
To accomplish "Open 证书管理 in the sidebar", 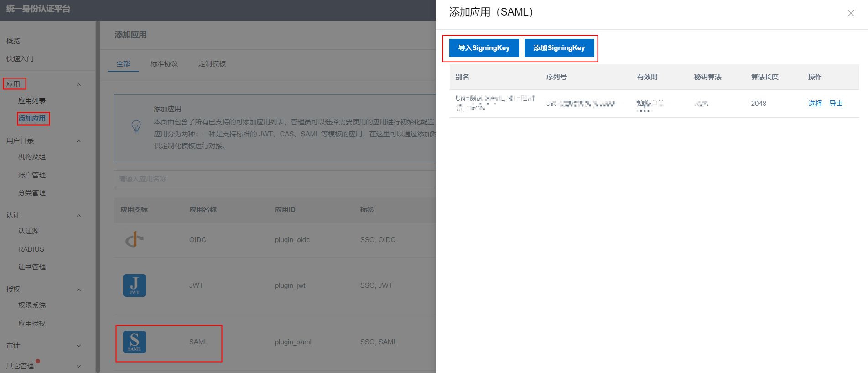I will pos(32,267).
